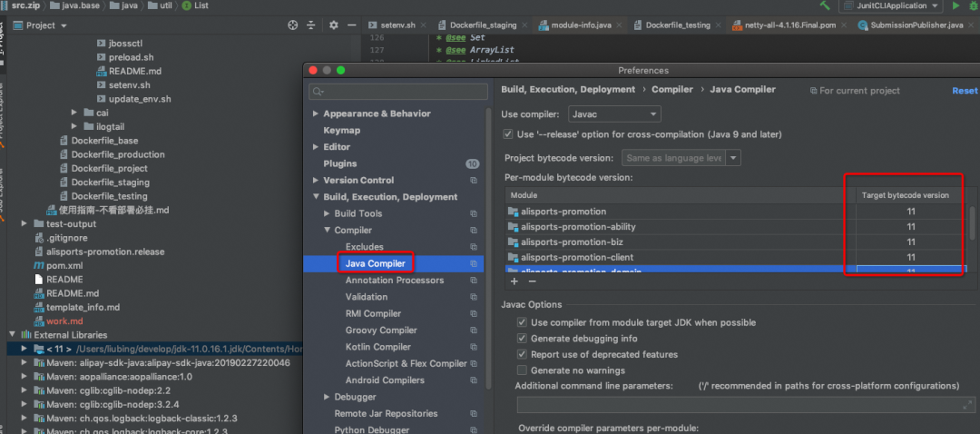Switch to the Dockerfile_testing editor tab

click(x=678, y=25)
